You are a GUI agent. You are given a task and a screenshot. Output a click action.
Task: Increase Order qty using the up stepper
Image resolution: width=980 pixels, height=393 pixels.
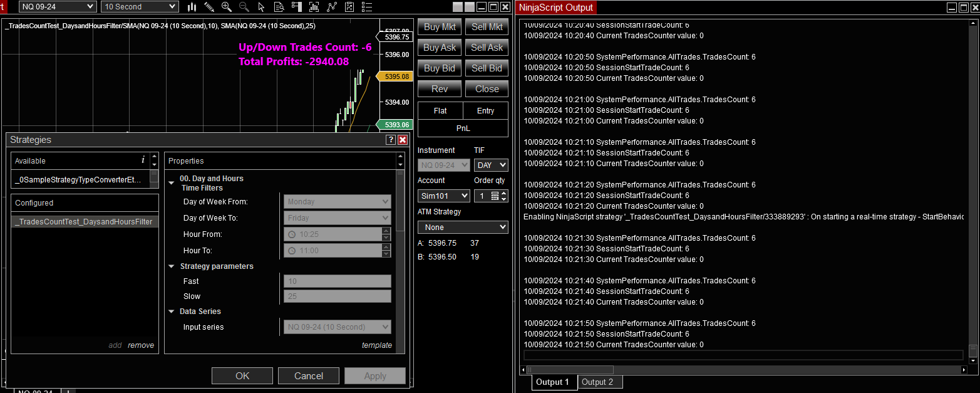point(504,192)
